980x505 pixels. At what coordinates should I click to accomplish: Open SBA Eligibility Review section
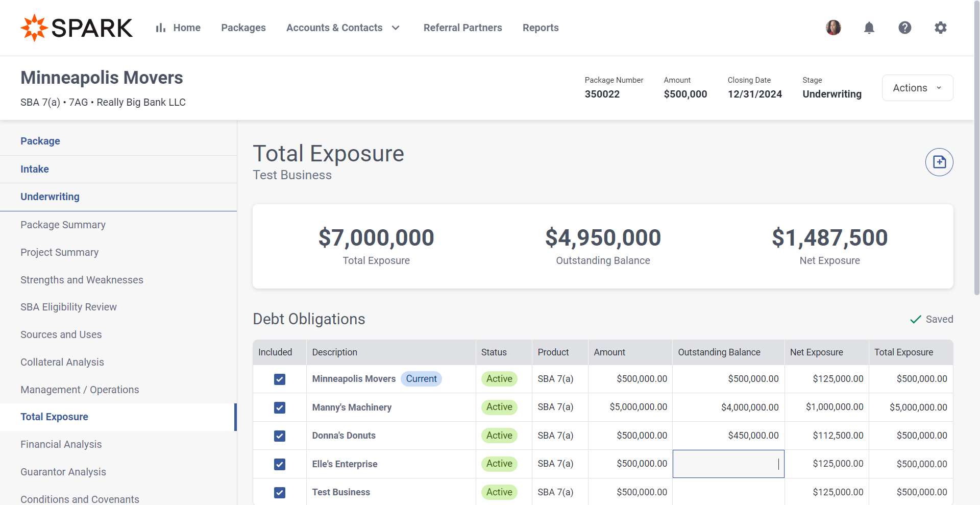[68, 307]
